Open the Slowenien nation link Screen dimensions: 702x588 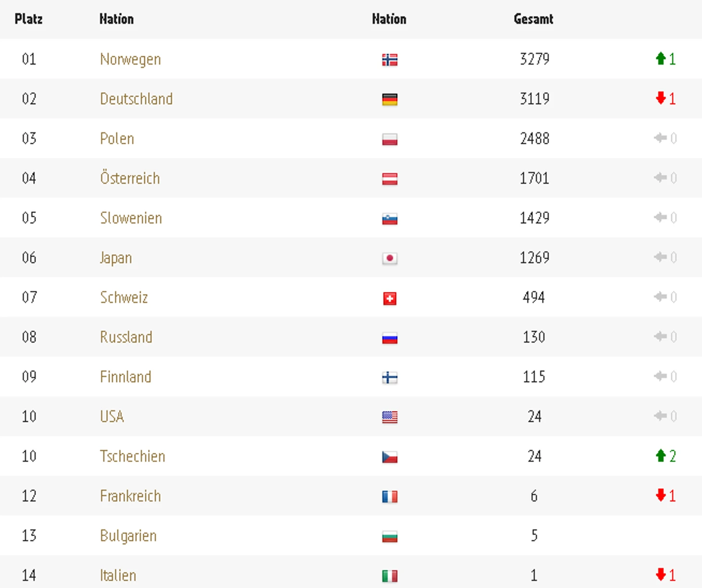click(x=131, y=218)
